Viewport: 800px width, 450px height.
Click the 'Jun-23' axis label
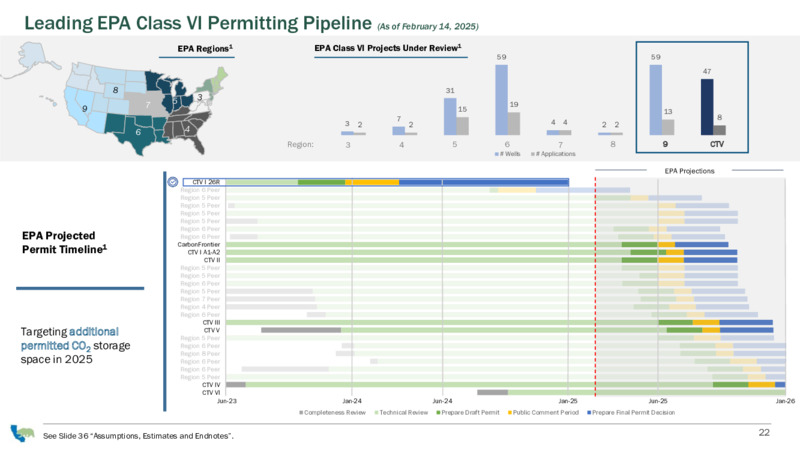click(227, 401)
